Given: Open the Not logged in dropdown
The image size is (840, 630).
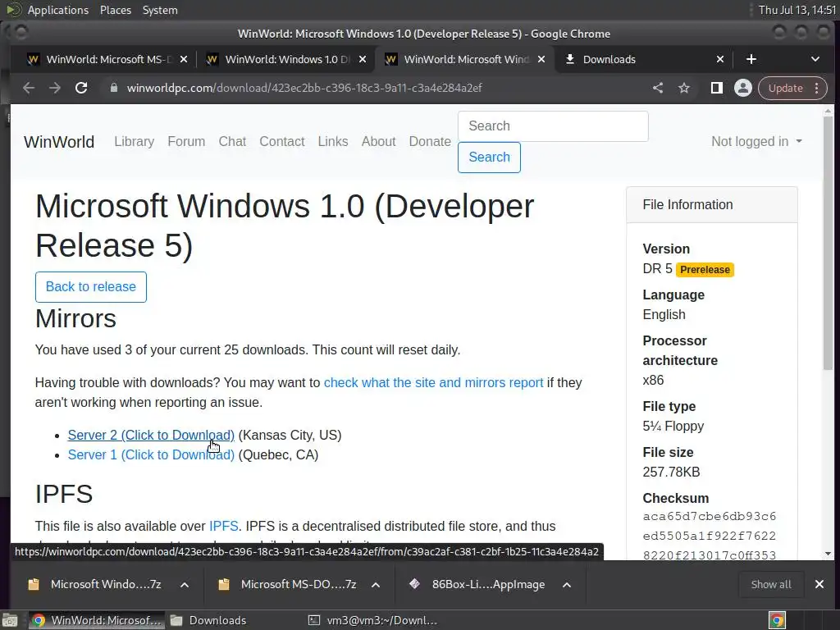Looking at the screenshot, I should click(x=756, y=141).
